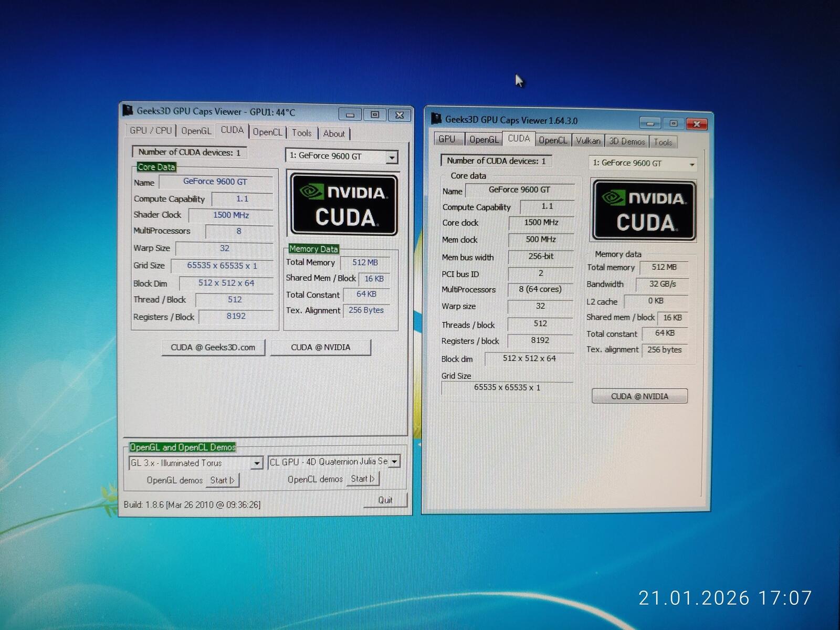
Task: Click the PCI bus ID field
Action: tap(541, 273)
